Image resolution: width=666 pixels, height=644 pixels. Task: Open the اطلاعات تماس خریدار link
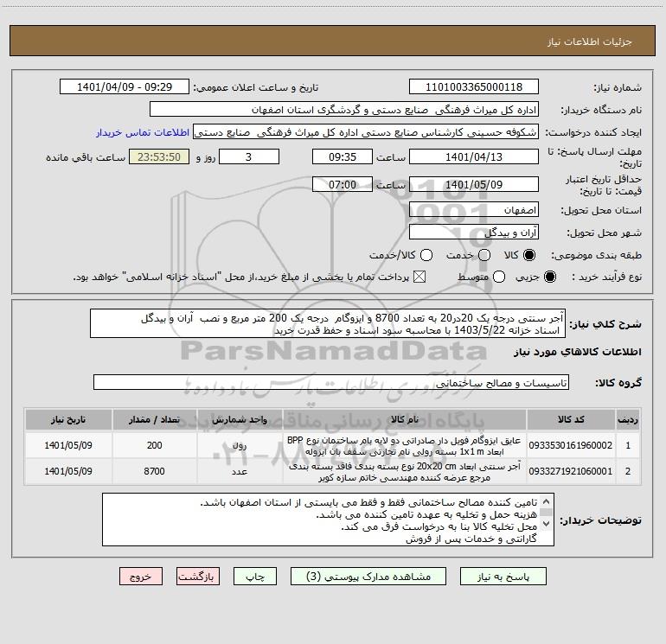click(x=143, y=132)
